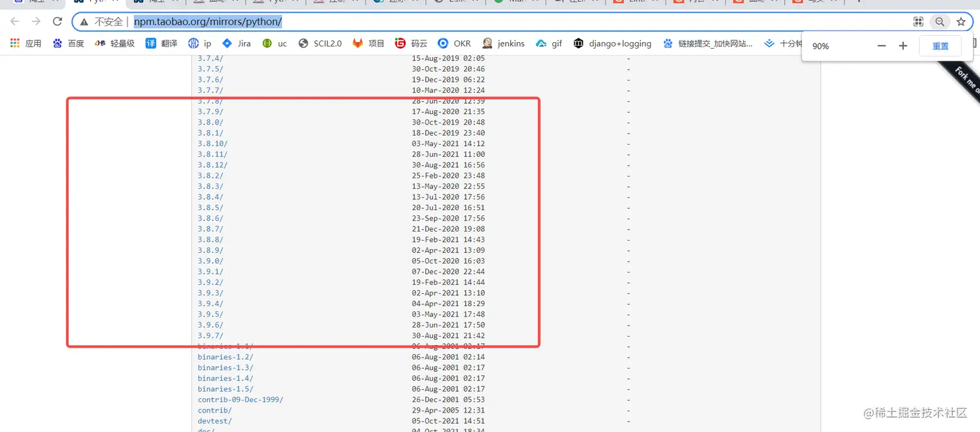980x432 pixels.
Task: Open the contrib/ directory link
Action: point(215,411)
